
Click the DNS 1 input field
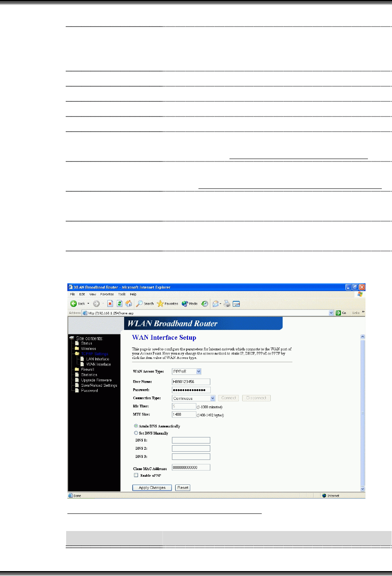191,440
